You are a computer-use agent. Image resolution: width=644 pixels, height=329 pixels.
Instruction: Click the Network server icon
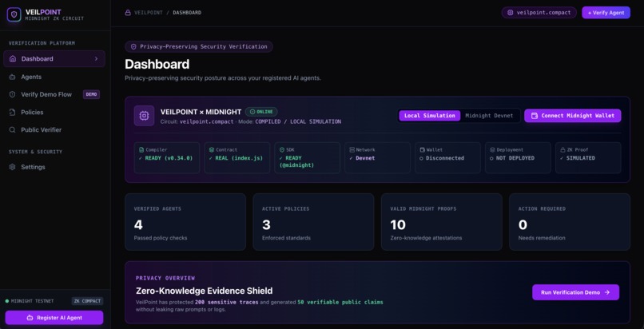352,150
